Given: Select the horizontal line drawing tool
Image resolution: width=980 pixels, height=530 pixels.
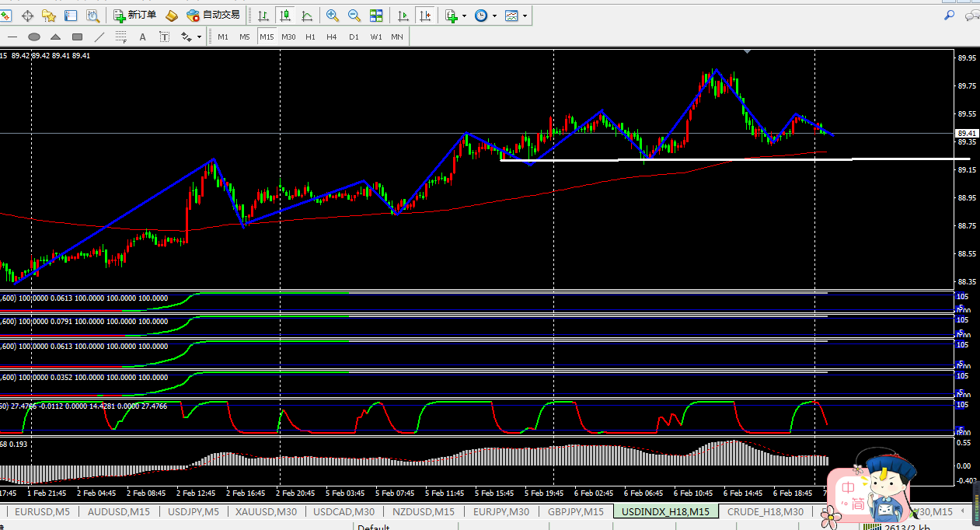Looking at the screenshot, I should click(x=12, y=37).
